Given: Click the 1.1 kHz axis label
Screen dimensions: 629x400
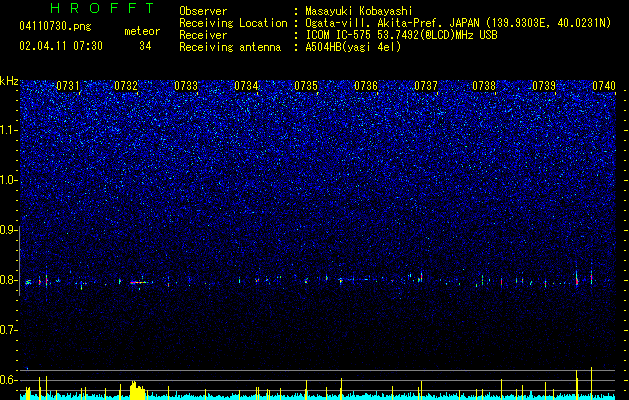Looking at the screenshot, I should click(9, 130).
